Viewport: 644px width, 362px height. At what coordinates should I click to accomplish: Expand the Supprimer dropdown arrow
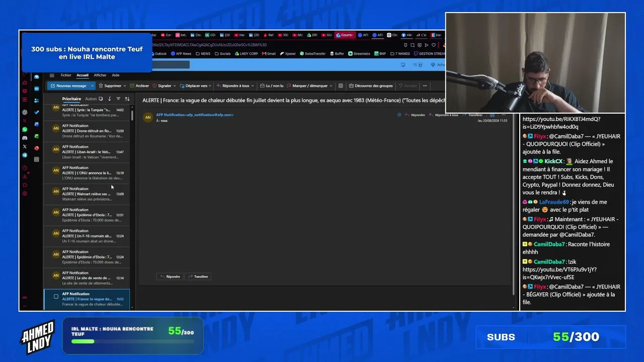point(124,86)
